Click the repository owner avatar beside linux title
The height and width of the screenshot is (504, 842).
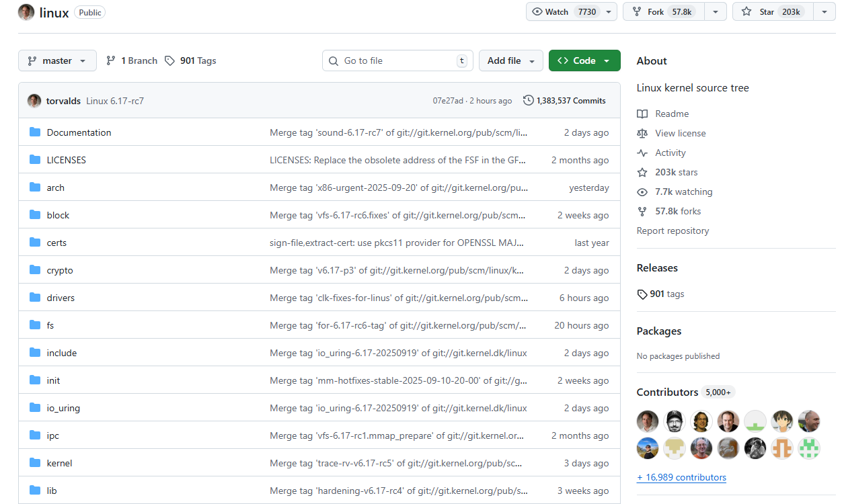point(26,12)
